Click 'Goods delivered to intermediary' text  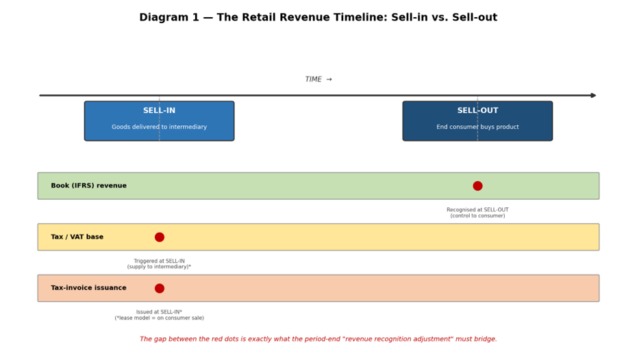(159, 127)
